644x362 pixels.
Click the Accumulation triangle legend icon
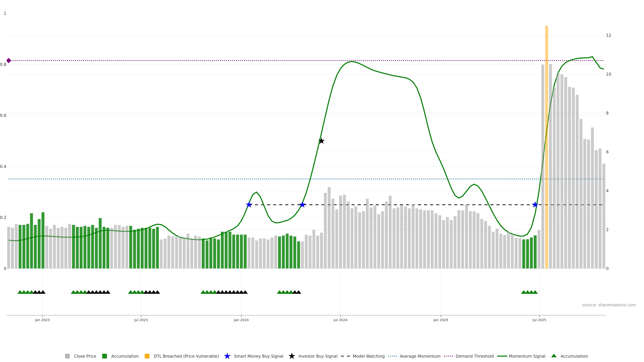(554, 356)
